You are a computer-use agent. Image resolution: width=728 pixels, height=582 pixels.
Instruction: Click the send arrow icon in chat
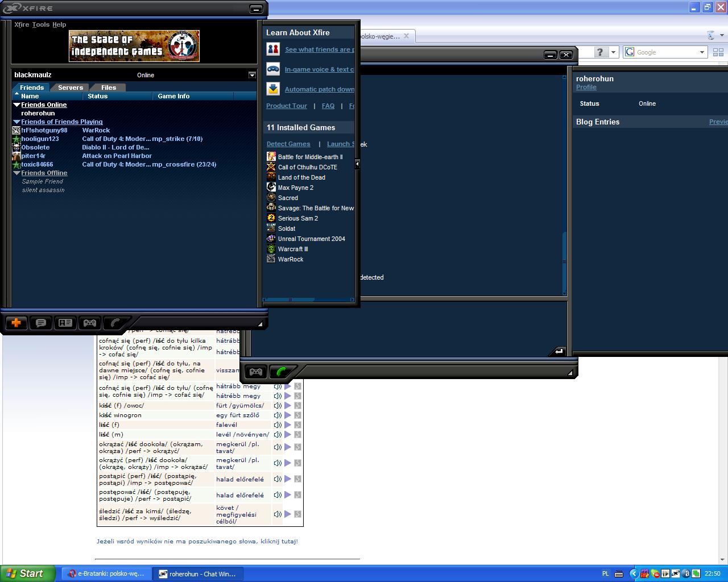(558, 351)
